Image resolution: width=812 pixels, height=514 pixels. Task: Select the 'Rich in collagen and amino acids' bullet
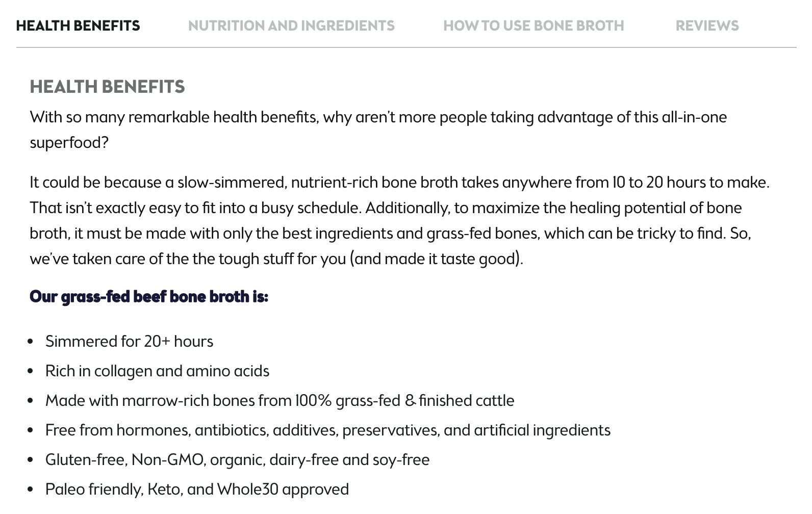point(157,371)
